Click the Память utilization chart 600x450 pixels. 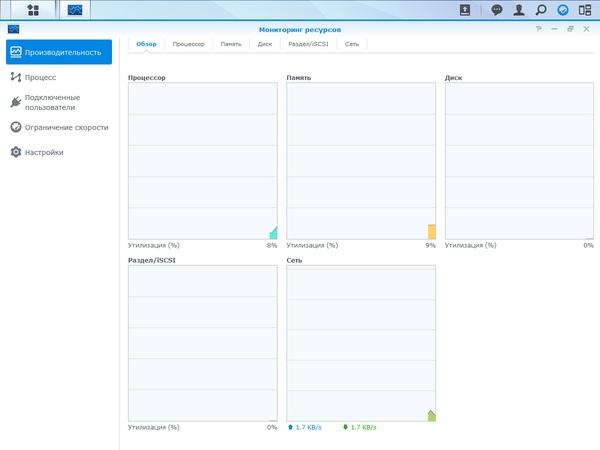coord(361,161)
